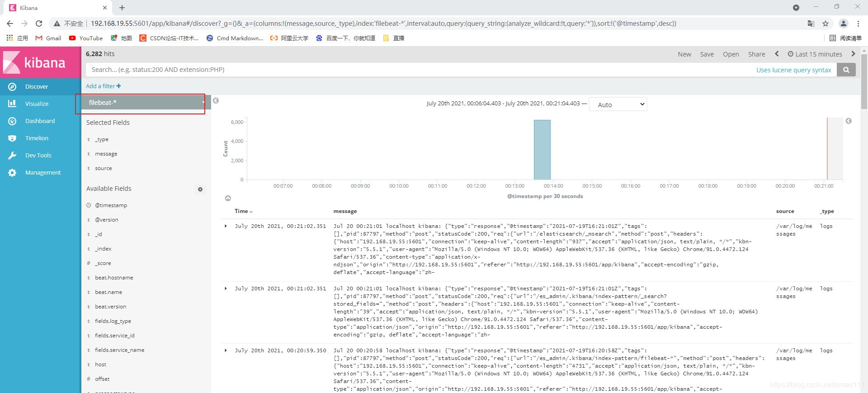
Task: Open the reading list
Action: (x=846, y=38)
